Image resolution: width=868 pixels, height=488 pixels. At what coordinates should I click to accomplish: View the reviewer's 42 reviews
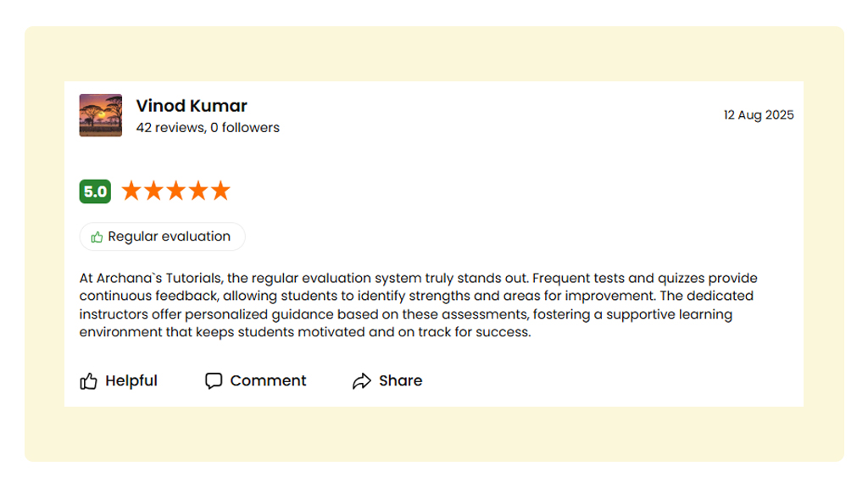point(170,128)
